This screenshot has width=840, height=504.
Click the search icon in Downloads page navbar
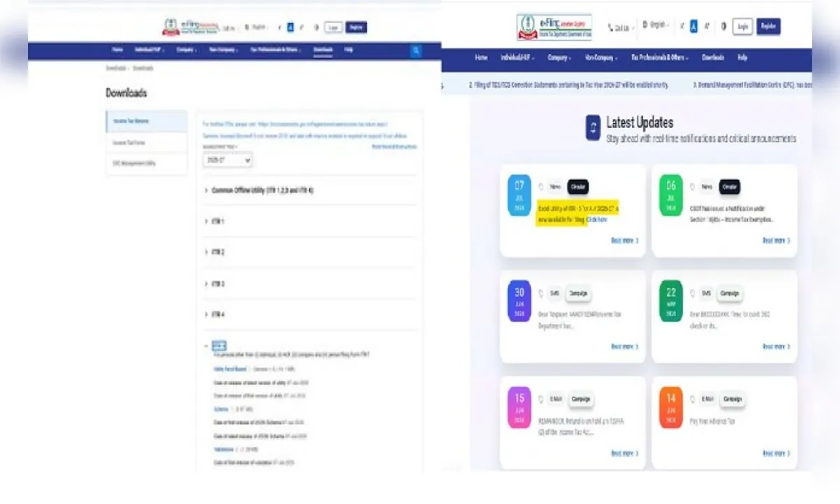coord(416,50)
